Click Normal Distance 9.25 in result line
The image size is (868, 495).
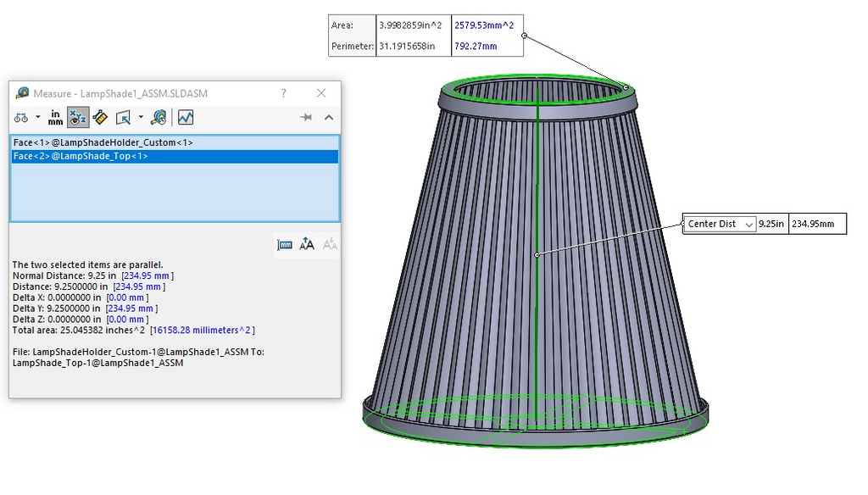click(93, 275)
